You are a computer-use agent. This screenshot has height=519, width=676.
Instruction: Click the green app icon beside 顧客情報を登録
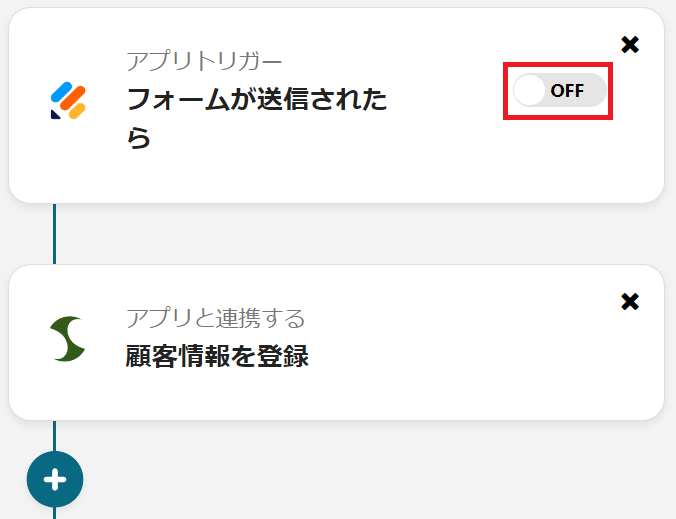(68, 339)
